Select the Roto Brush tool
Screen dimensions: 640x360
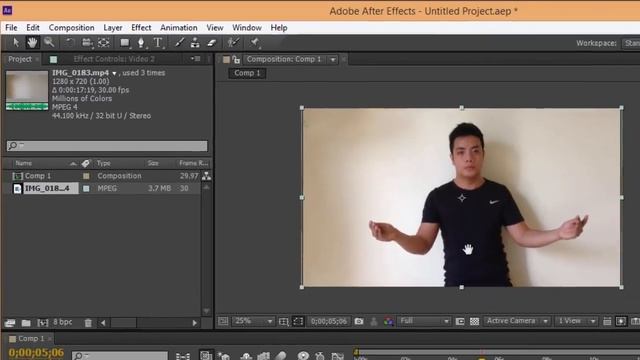pos(233,42)
